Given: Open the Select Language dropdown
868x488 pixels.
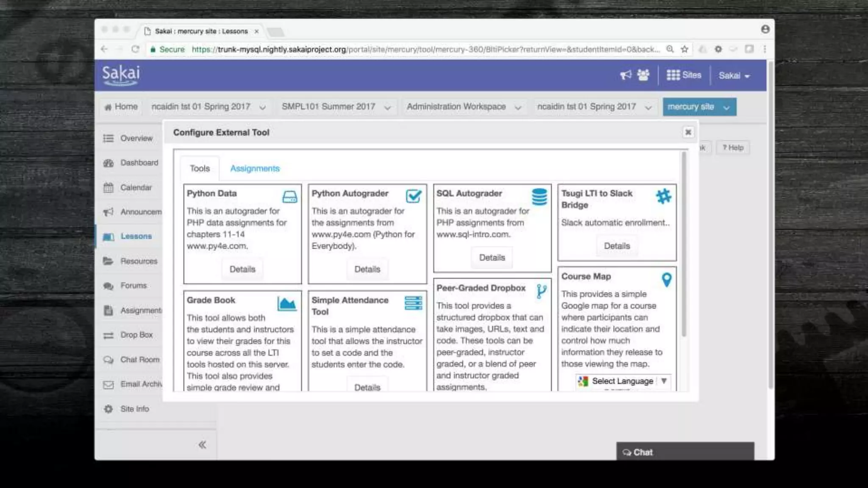Looking at the screenshot, I should (x=623, y=381).
